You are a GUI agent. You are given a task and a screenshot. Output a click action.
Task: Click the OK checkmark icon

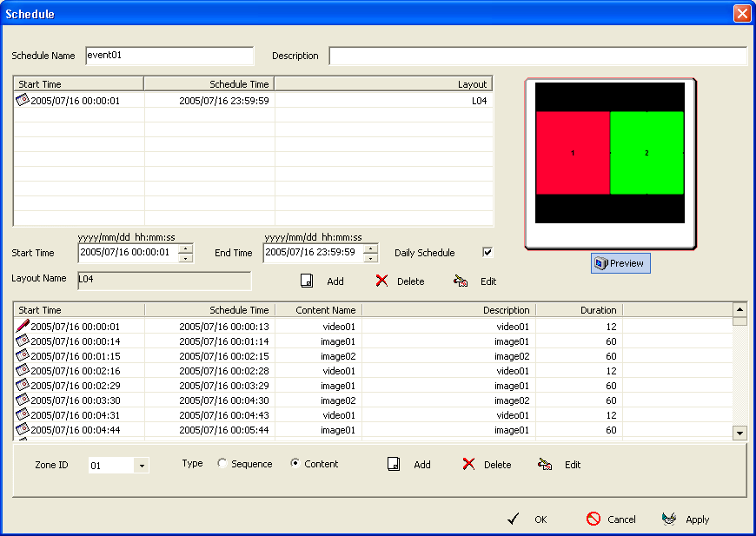tap(514, 519)
